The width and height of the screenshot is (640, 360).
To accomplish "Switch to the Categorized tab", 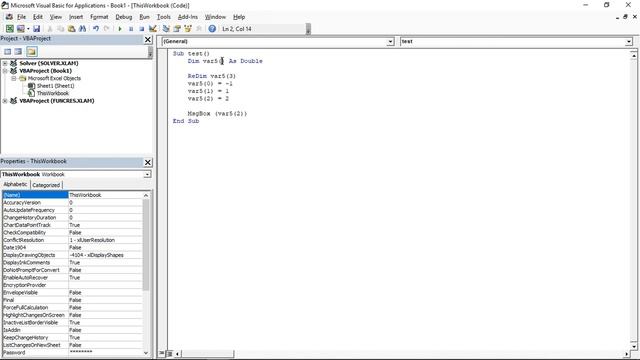I will (x=46, y=185).
